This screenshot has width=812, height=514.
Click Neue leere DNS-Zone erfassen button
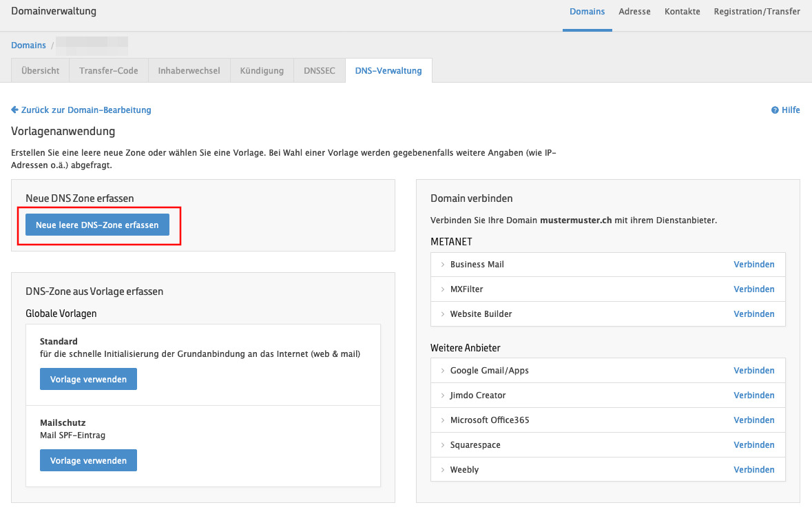pos(97,225)
